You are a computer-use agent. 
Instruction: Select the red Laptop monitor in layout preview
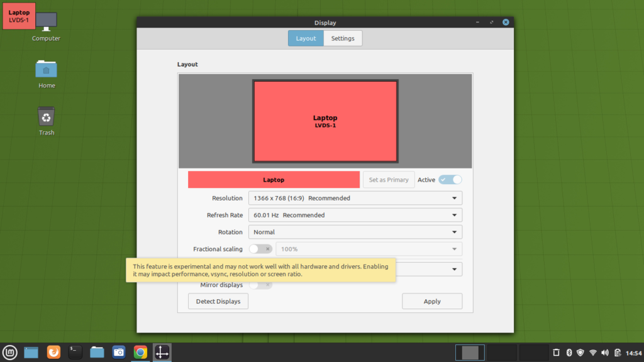point(325,121)
